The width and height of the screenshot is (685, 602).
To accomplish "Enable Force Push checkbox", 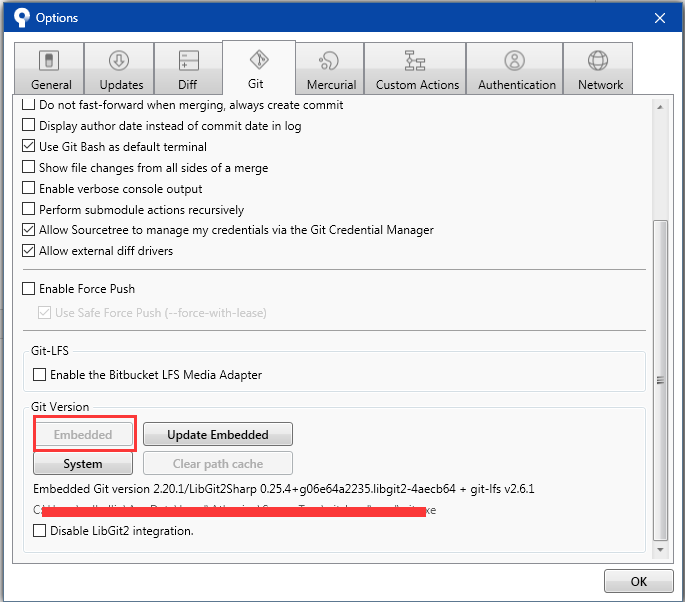I will coord(28,288).
